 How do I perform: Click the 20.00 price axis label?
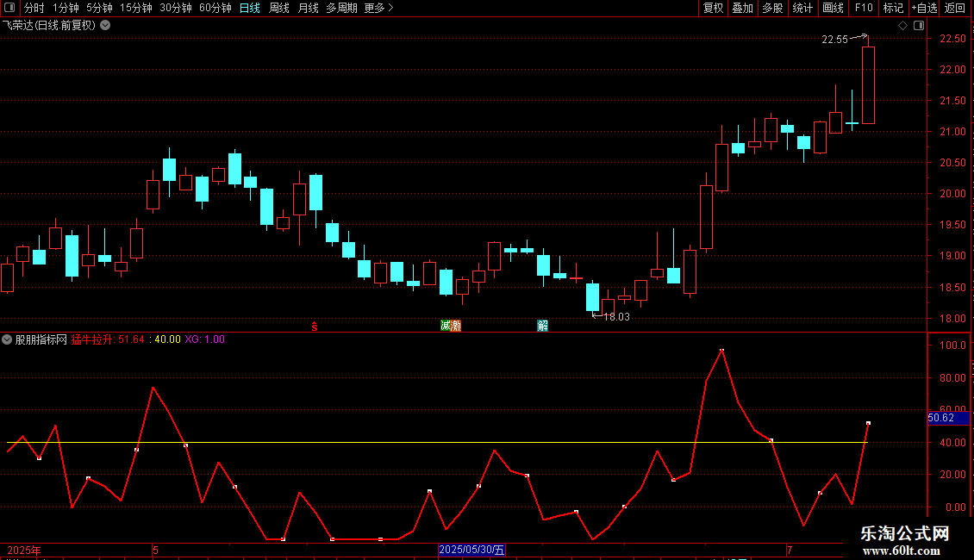[x=952, y=195]
